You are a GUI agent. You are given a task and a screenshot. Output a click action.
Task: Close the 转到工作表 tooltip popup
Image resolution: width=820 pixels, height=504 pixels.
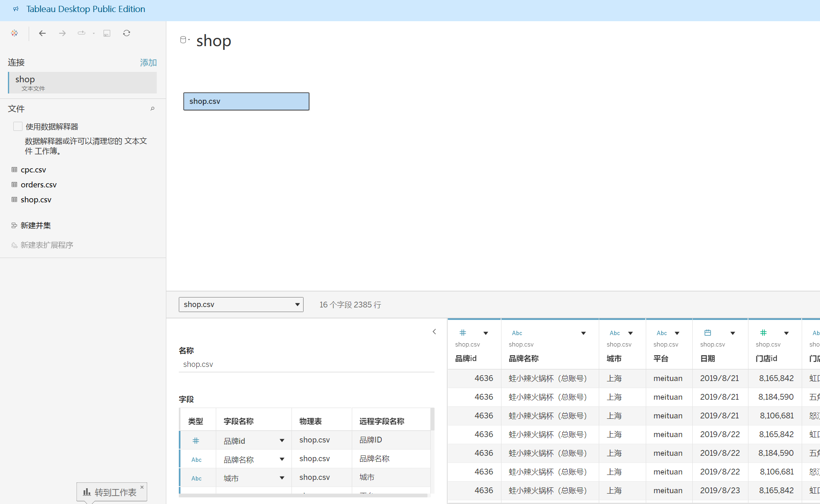[142, 487]
